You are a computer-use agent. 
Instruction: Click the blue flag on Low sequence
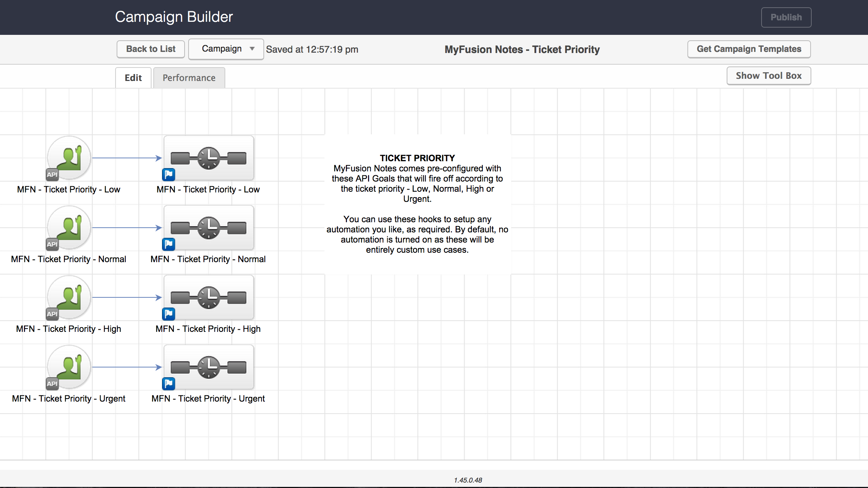pos(169,175)
